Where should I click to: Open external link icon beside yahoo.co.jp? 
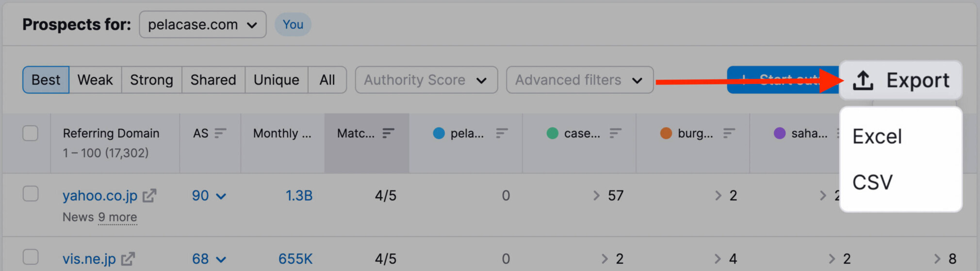[x=149, y=196]
